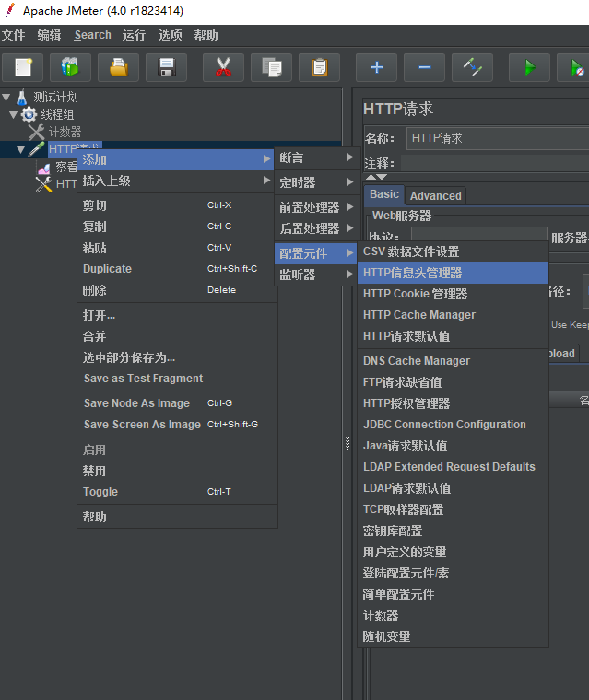Click the split pane divider handle
The image size is (589, 700).
348,443
